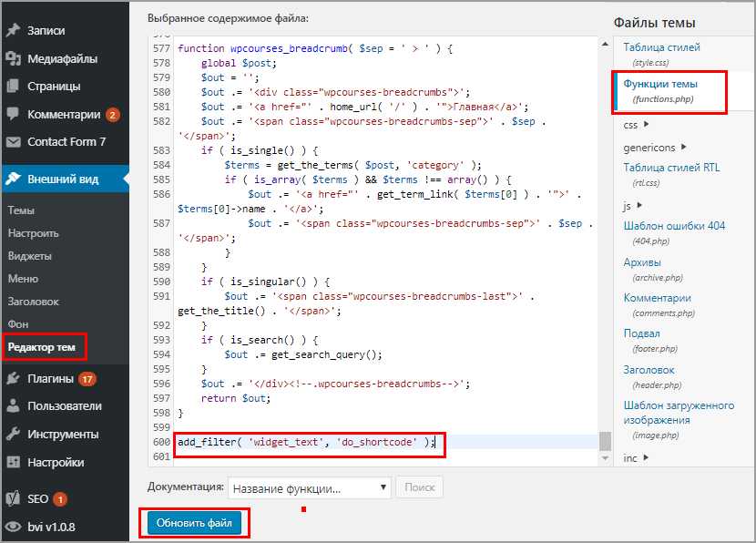Click the Медиафайлы media icon

click(x=13, y=58)
